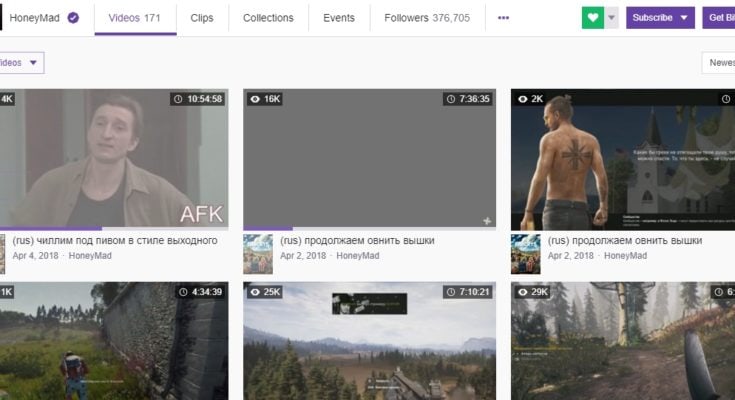
Task: Open AFK video thumbnail with man
Action: (x=114, y=158)
